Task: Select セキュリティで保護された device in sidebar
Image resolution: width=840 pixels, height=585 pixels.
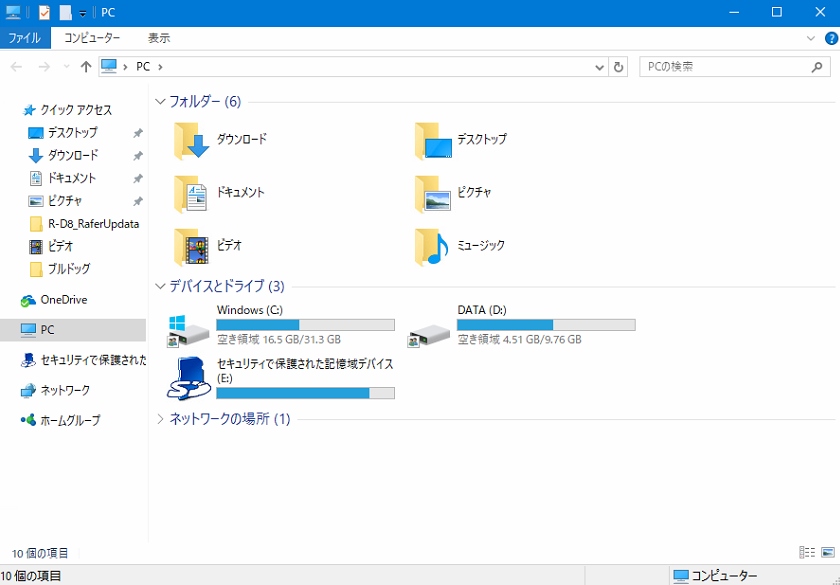Action: (x=82, y=361)
